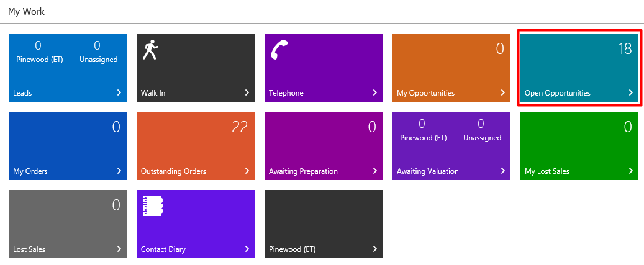Click the 18 count on Open Opportunities
Screen dimensions: 644x265
coord(624,49)
